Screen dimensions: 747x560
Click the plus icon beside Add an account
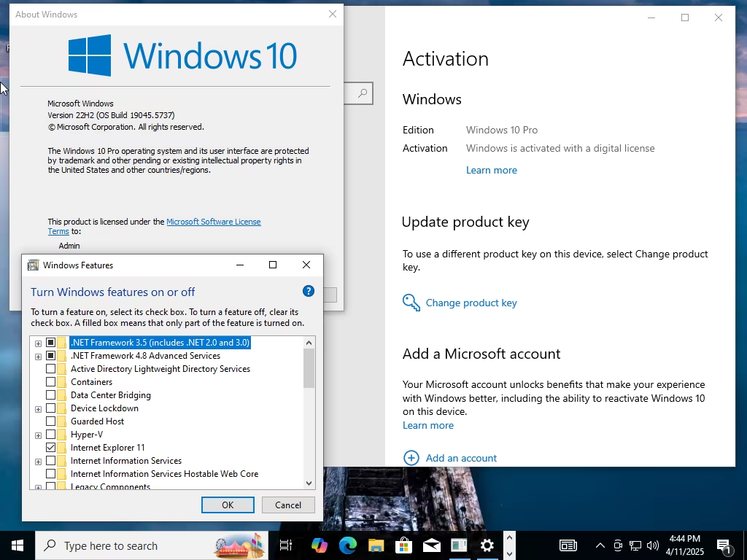411,458
